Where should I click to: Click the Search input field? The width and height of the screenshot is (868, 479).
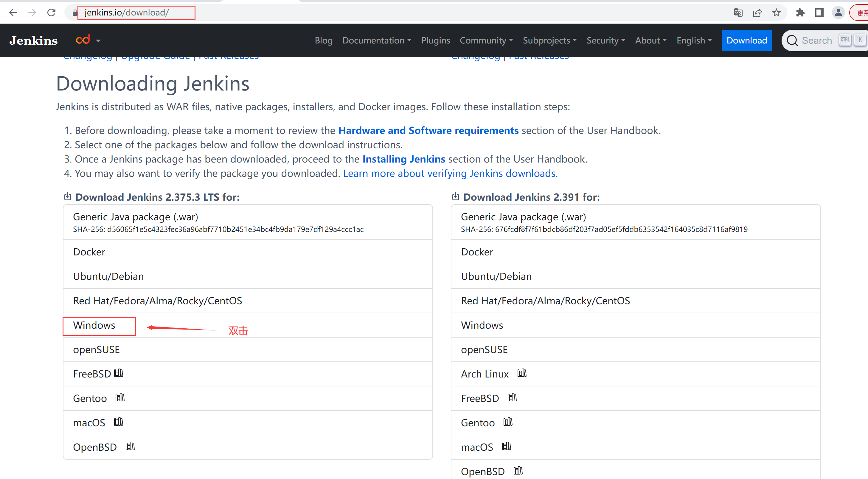pos(816,40)
